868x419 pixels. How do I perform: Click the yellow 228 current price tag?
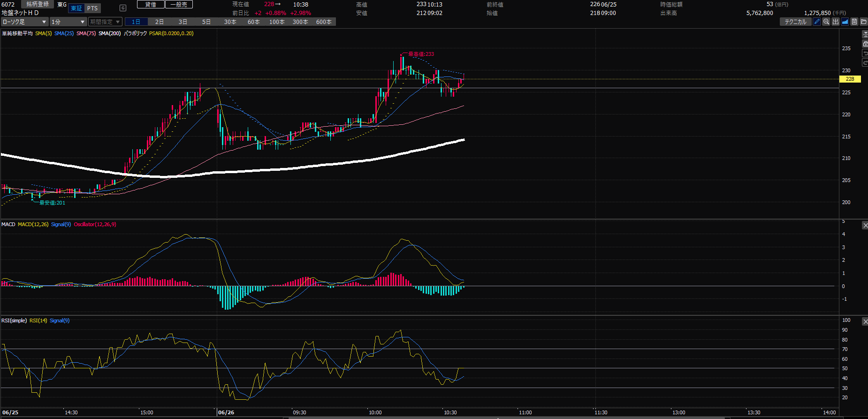850,79
